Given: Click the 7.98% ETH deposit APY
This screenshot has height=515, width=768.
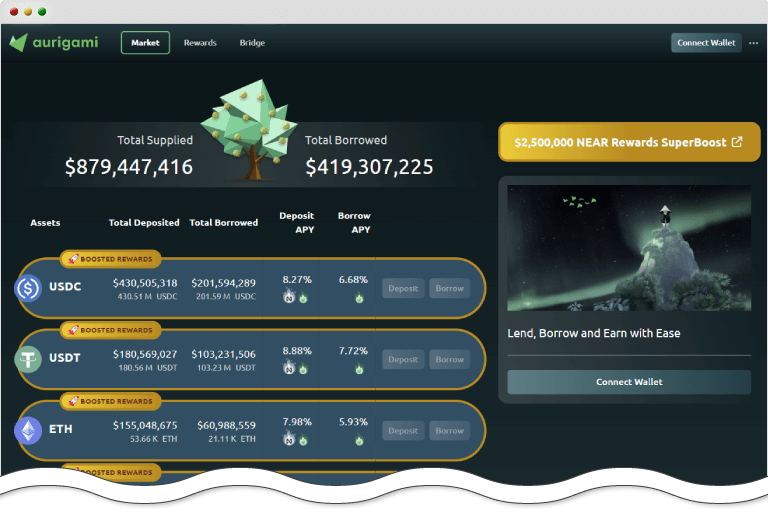Looking at the screenshot, I should (297, 422).
